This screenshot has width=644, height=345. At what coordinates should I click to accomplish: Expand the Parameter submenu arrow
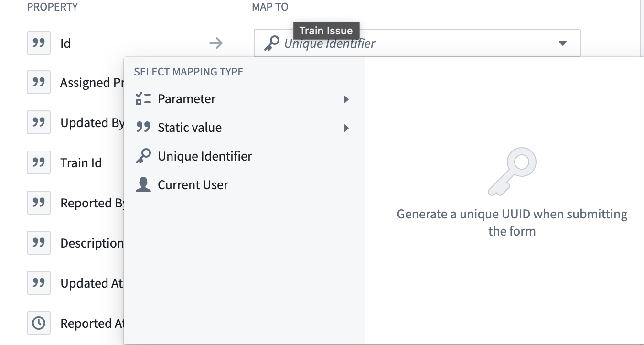(x=346, y=99)
